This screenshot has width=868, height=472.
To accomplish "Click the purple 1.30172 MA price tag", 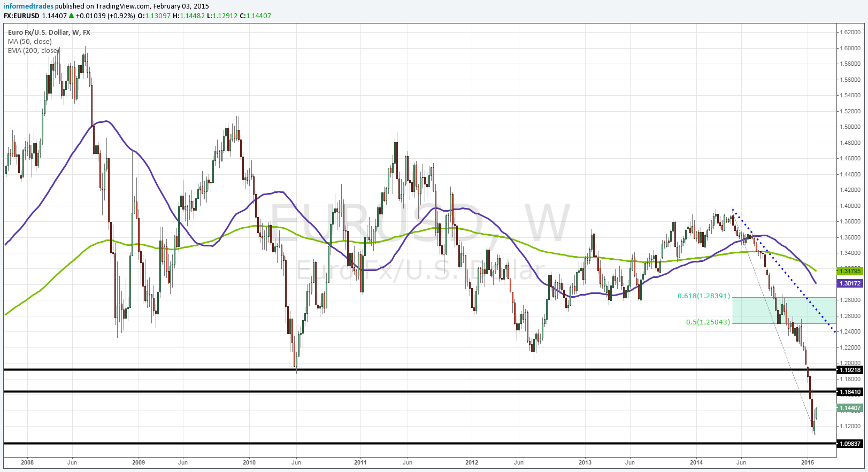I will coord(850,283).
